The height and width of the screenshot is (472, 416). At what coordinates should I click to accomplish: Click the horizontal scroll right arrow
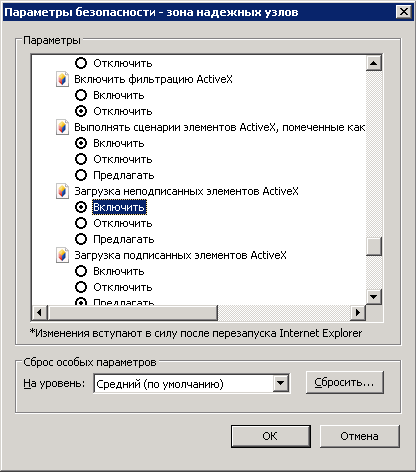358,313
